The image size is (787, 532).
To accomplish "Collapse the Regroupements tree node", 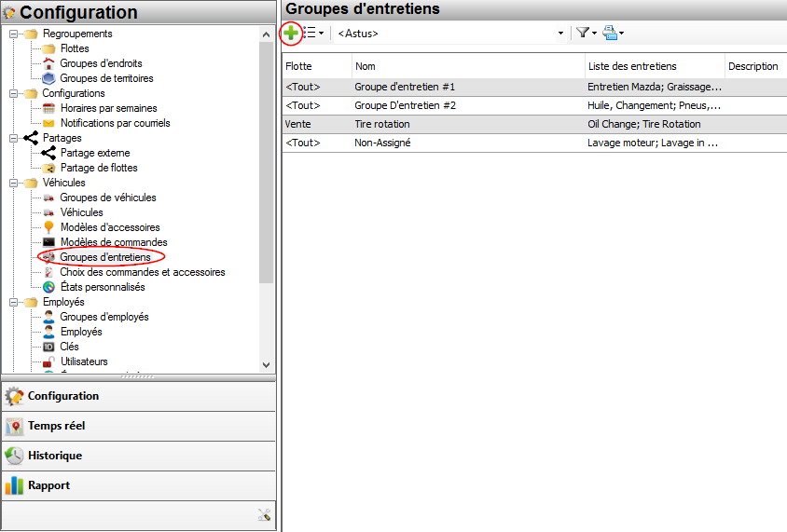I will pyautogui.click(x=14, y=34).
